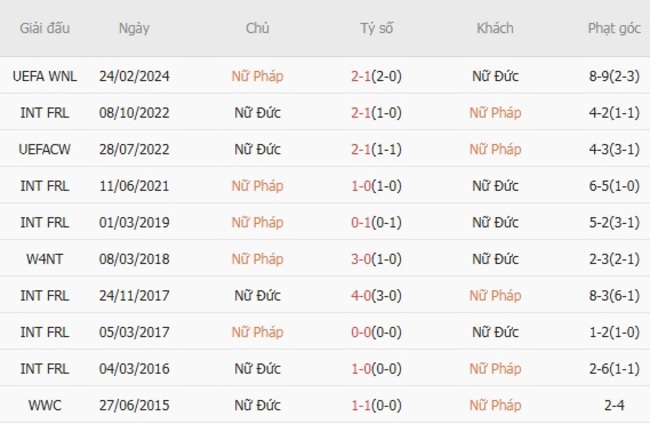Open the 0-1(0-1) score from 01/03/2019
The image size is (650, 424).
tap(377, 222)
